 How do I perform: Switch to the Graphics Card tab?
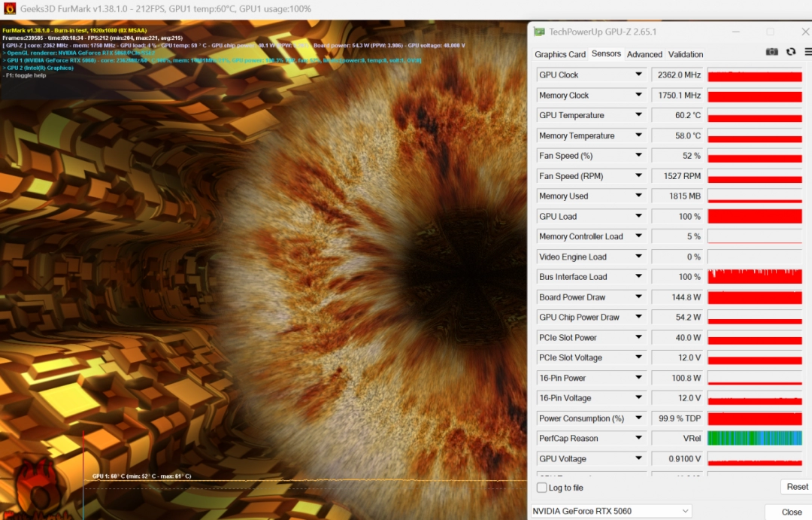pos(560,54)
